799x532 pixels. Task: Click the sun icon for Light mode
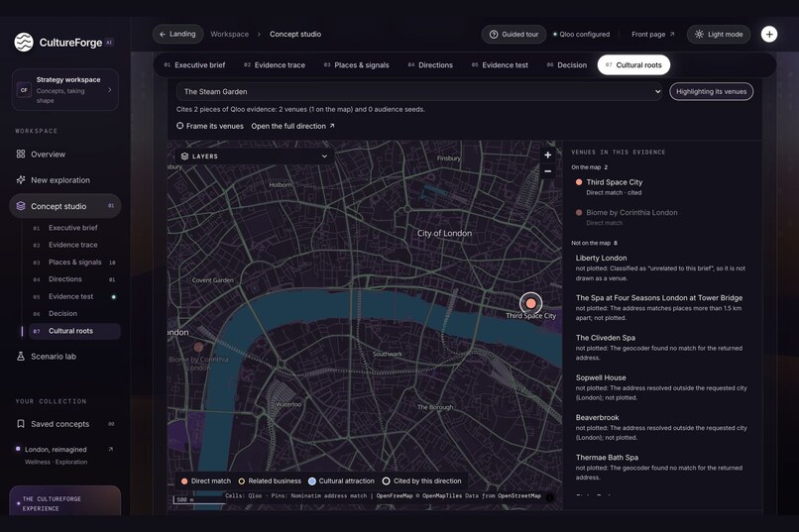(699, 34)
